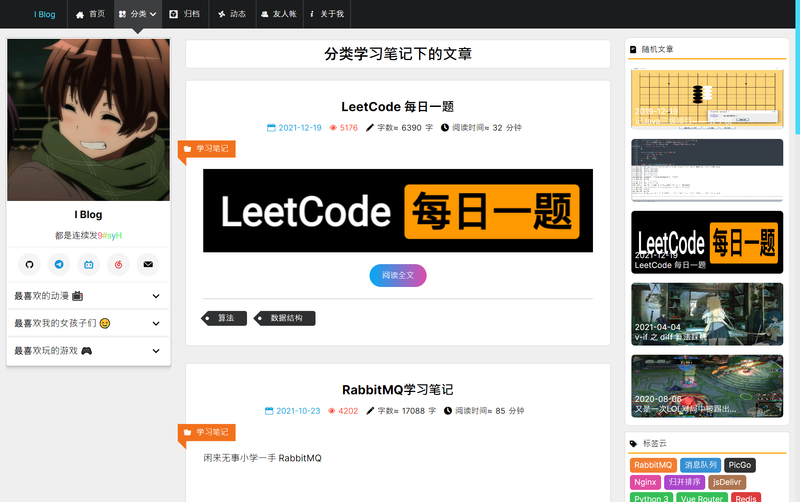
Task: Expand the 最喜欢的动漫 section
Action: 88,296
